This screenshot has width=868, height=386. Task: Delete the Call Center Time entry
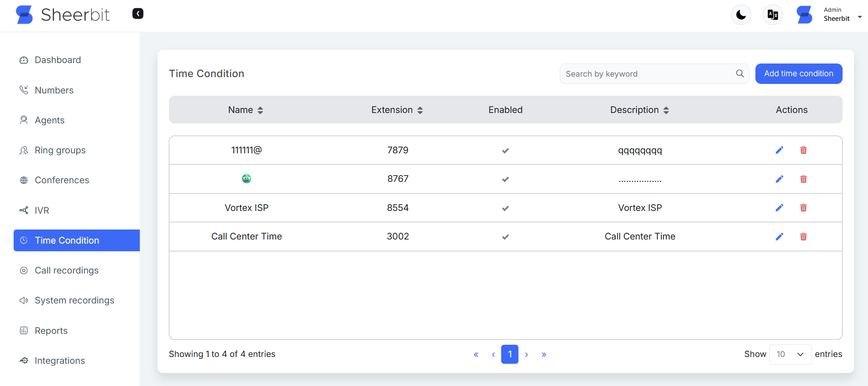[x=803, y=237]
